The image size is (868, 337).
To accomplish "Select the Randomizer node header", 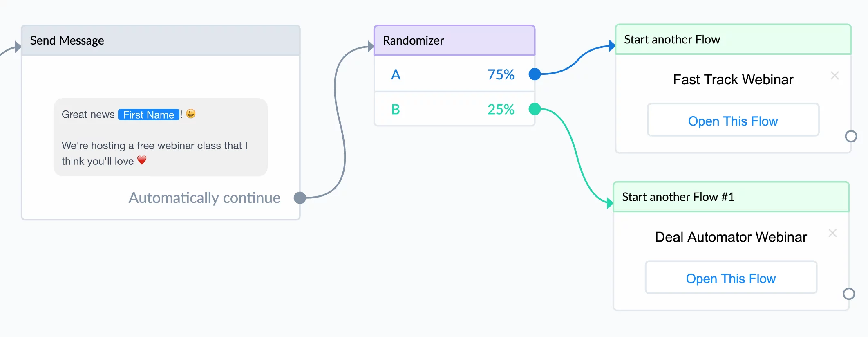I will tap(454, 40).
